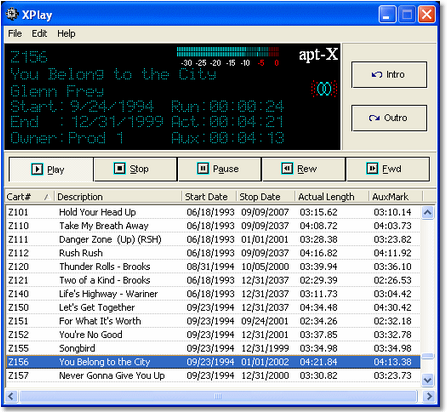Sort list by Stop Date column header
The image size is (447, 414).
tap(265, 197)
